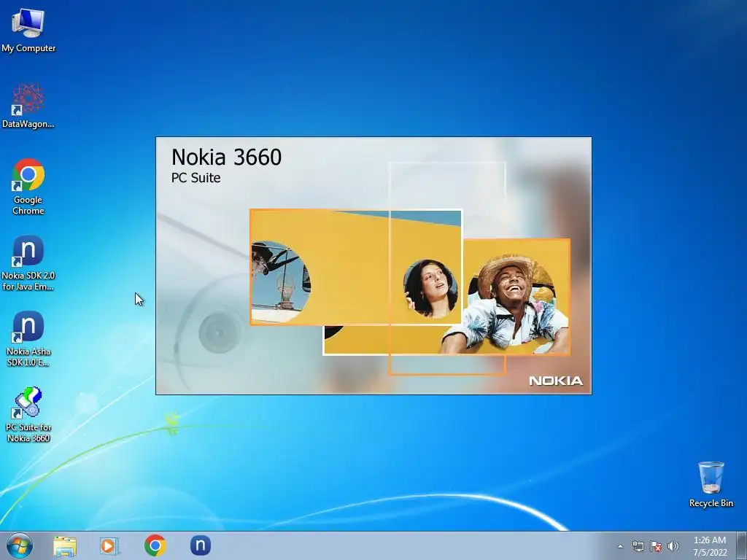Open the My Computer desktop icon
The width and height of the screenshot is (747, 560).
click(28, 30)
